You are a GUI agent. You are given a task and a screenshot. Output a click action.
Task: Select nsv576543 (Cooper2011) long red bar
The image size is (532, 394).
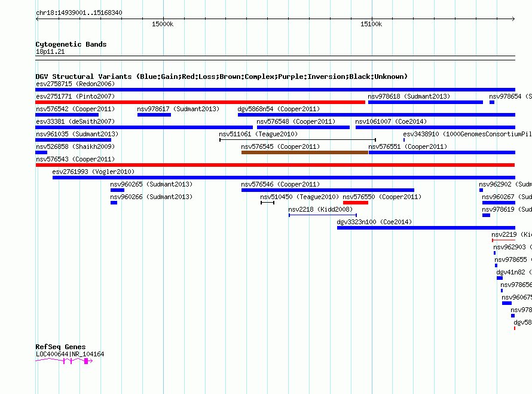275,165
